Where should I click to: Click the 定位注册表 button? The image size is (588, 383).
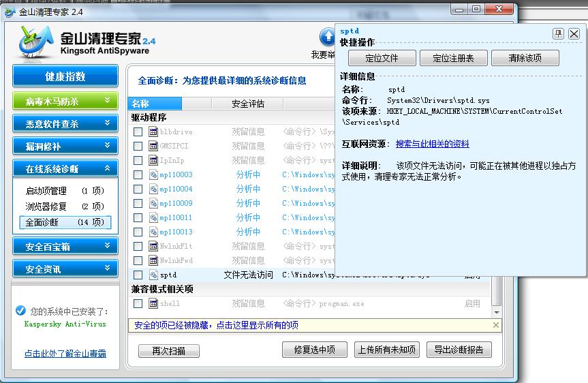(x=453, y=58)
